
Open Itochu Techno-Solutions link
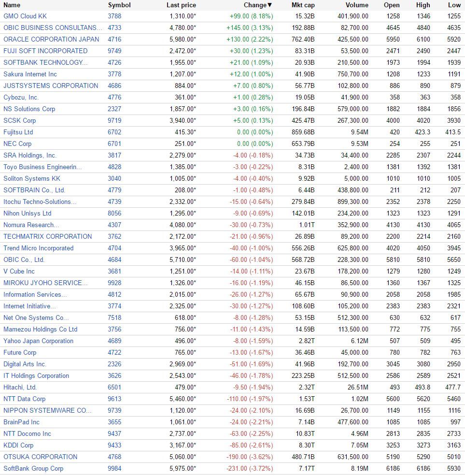40,202
